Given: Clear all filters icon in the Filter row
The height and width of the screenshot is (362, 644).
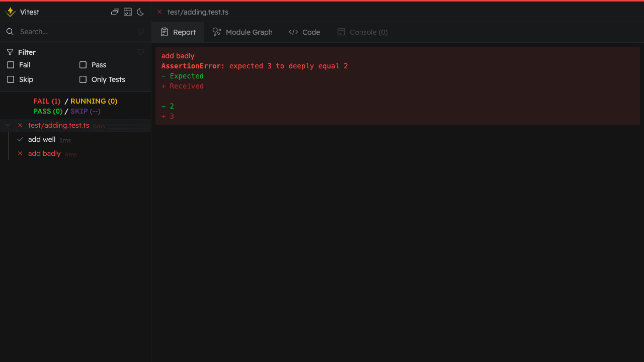Looking at the screenshot, I should 141,52.
